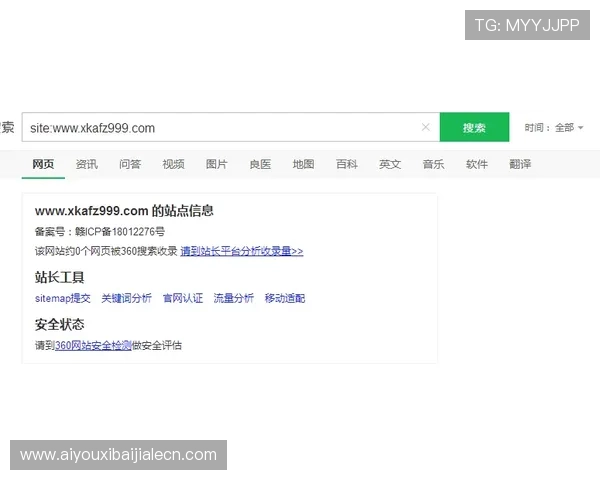Open 请到站长平台分析收录量 link
Viewport: 600px width, 480px height.
point(242,251)
